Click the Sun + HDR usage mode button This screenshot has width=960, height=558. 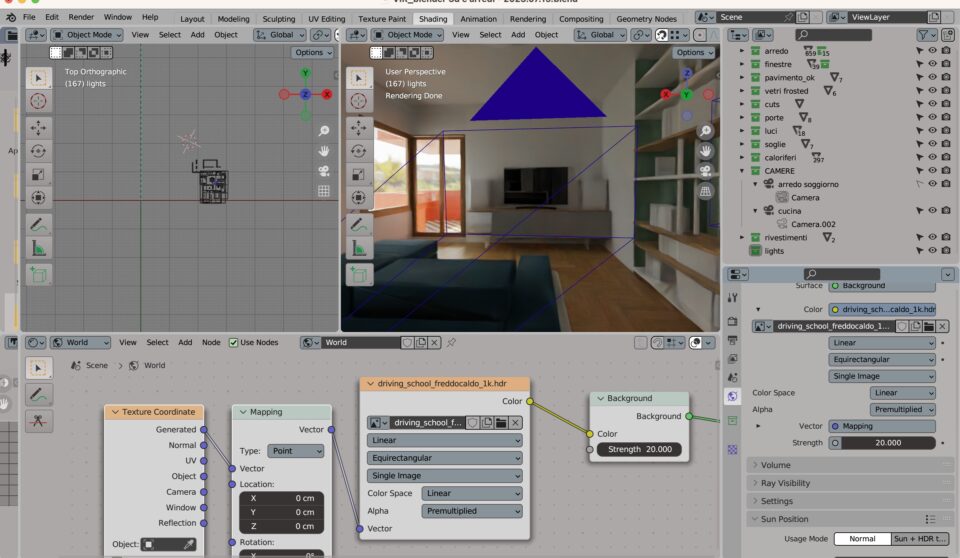click(919, 538)
